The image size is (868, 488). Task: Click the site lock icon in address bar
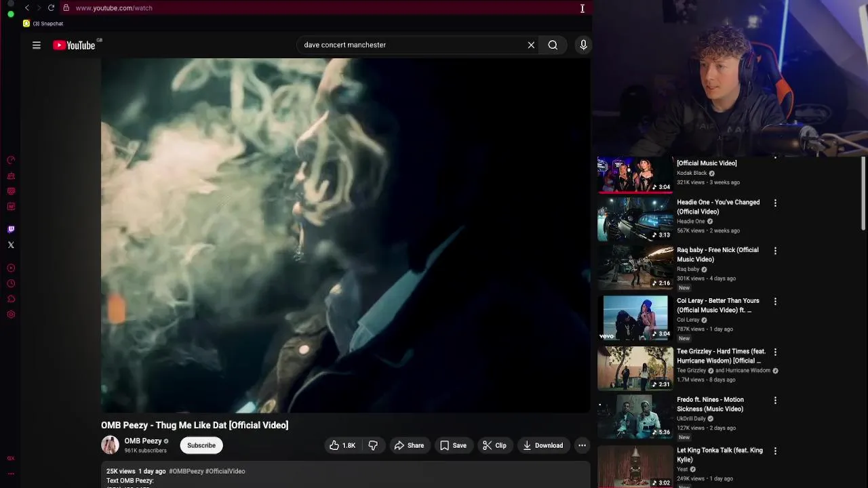(x=66, y=8)
